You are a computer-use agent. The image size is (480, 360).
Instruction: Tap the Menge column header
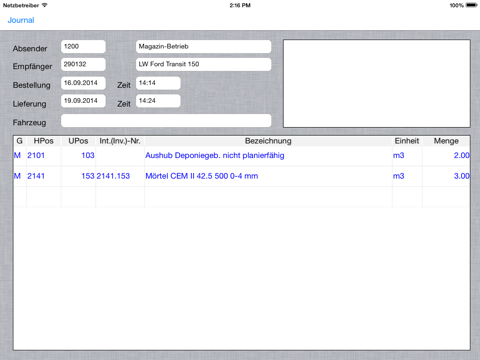446,141
